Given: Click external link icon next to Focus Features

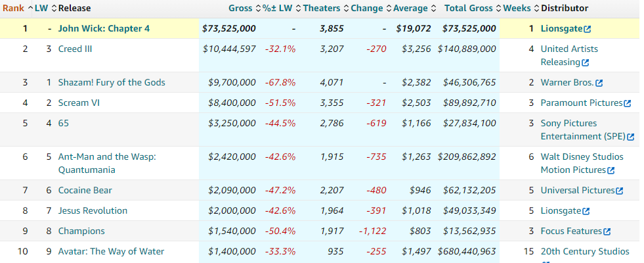Looking at the screenshot, I should pyautogui.click(x=607, y=231).
